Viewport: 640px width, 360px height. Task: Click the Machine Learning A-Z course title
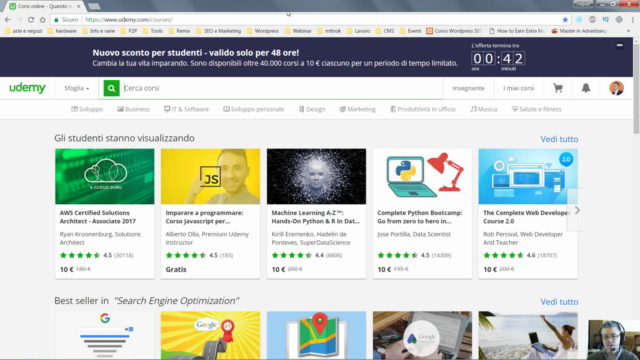(x=315, y=217)
